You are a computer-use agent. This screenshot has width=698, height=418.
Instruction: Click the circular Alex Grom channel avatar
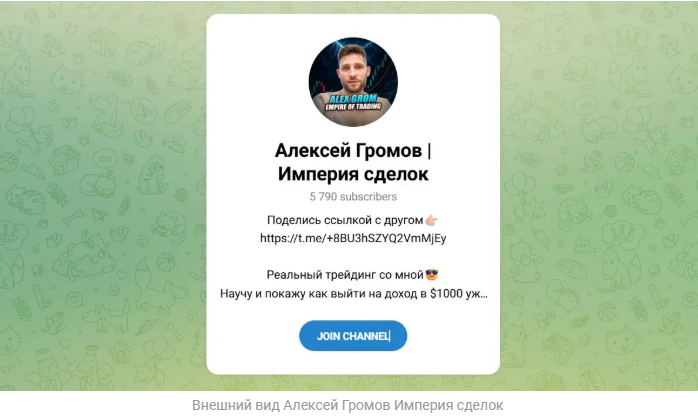353,82
